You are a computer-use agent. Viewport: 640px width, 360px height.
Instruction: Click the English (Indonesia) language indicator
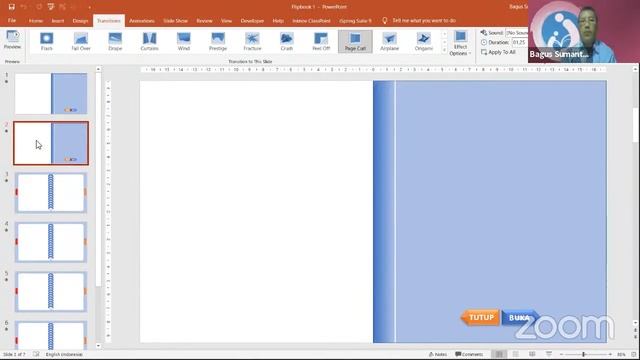(x=64, y=354)
